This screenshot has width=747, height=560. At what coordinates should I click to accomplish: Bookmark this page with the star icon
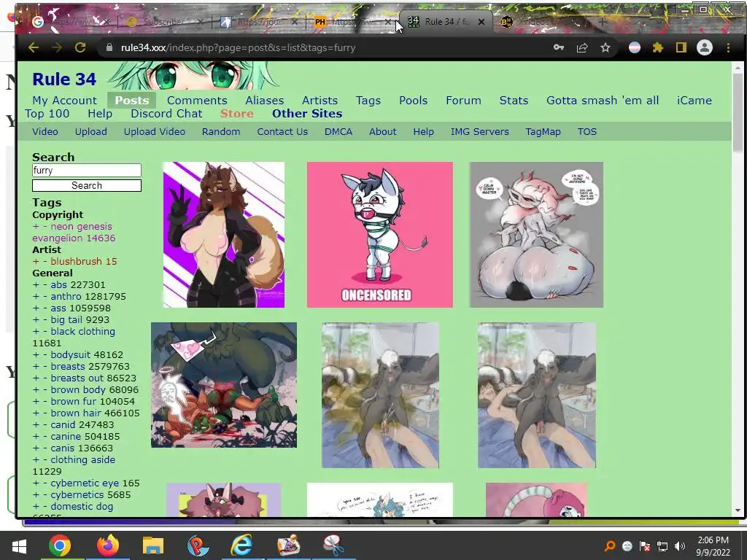pyautogui.click(x=605, y=47)
